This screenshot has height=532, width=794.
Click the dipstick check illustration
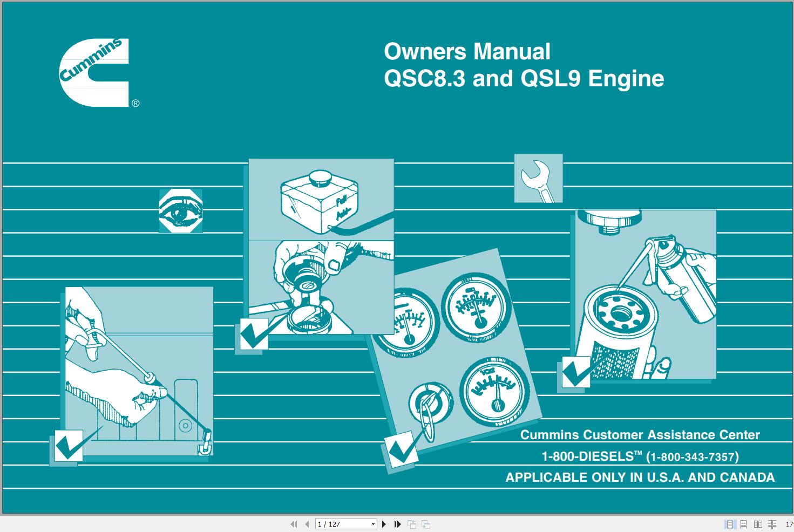pos(139,371)
